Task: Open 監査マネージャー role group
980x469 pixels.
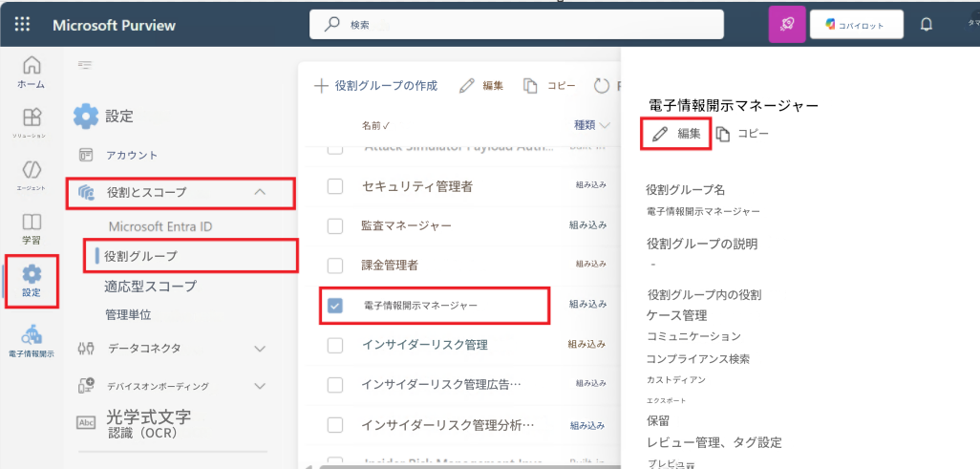Action: click(x=406, y=225)
